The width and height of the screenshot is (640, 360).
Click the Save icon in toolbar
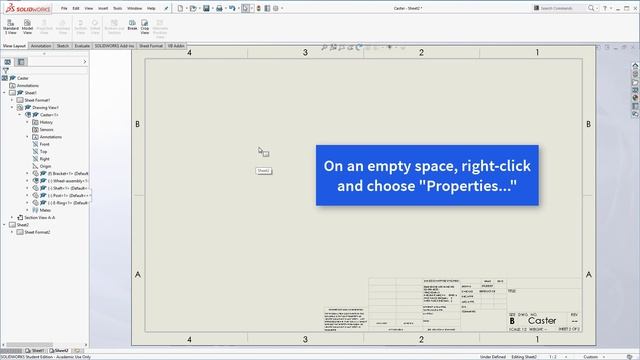tap(206, 8)
